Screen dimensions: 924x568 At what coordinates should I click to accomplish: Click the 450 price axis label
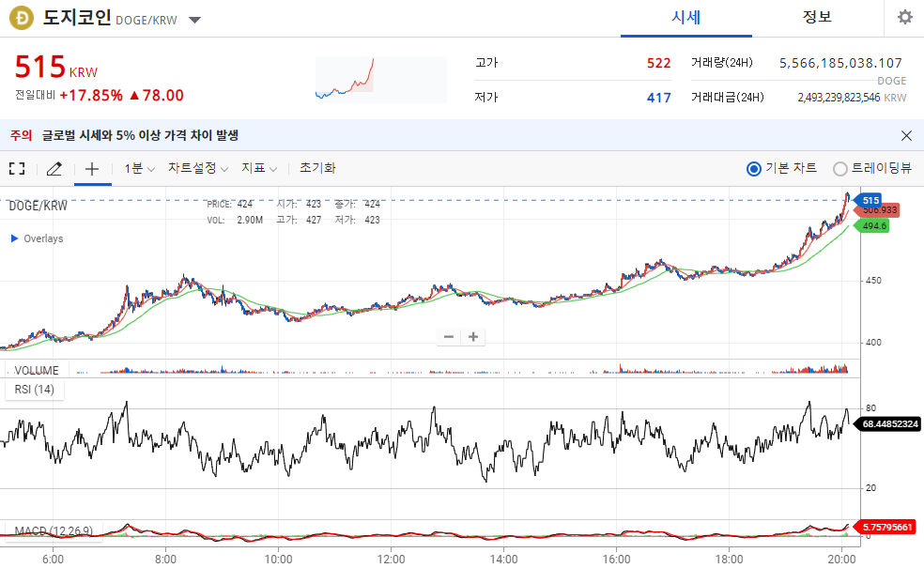[873, 281]
